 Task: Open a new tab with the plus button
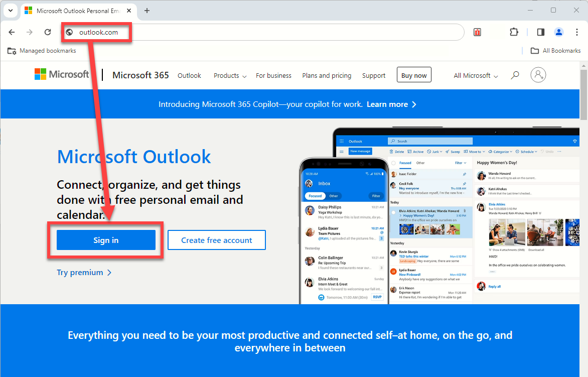[147, 11]
